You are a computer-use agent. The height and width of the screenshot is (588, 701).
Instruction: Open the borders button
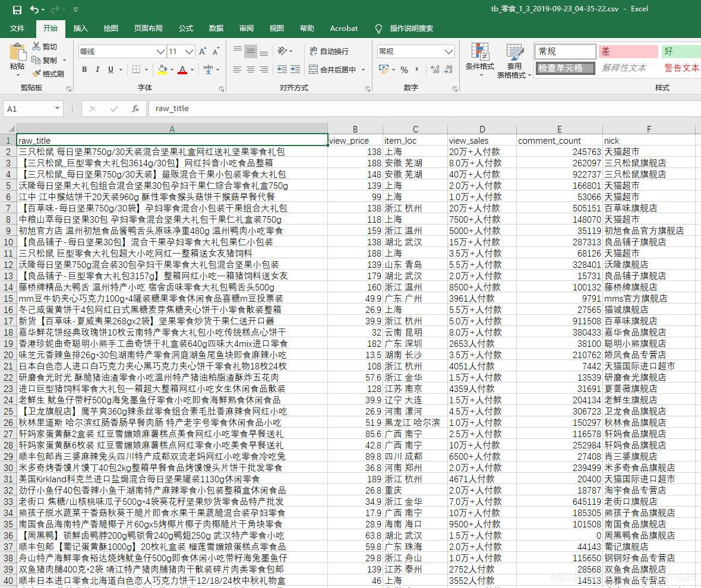click(137, 69)
